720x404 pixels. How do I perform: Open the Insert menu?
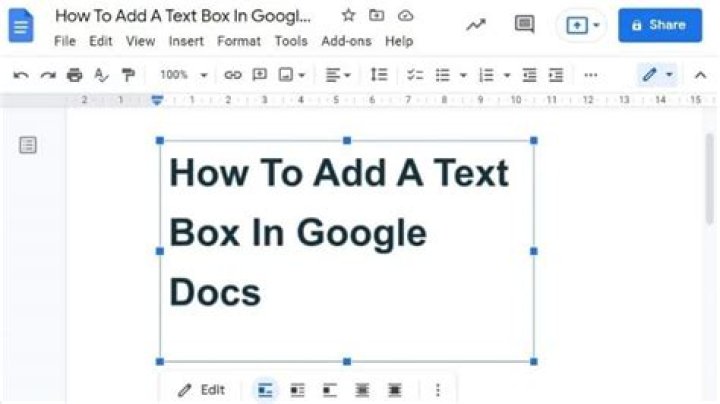(186, 41)
